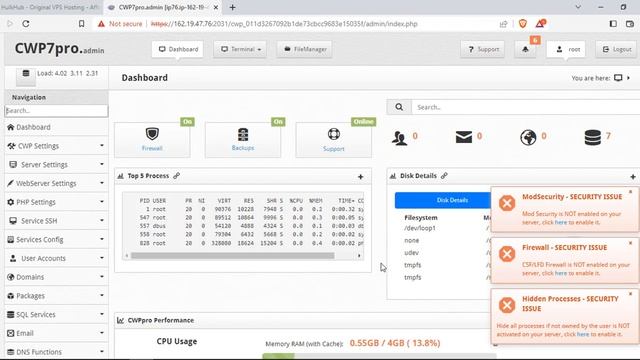The image size is (640, 360).
Task: Click link icon beside Disk Details
Action: pyautogui.click(x=444, y=176)
